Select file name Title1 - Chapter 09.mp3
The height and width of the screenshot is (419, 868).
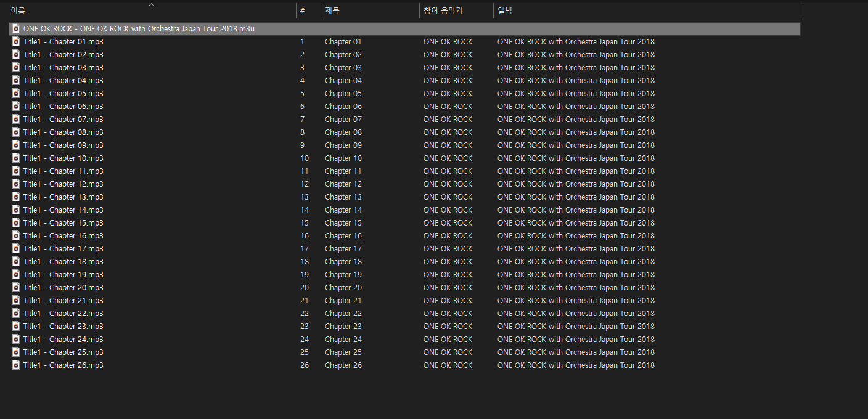63,145
